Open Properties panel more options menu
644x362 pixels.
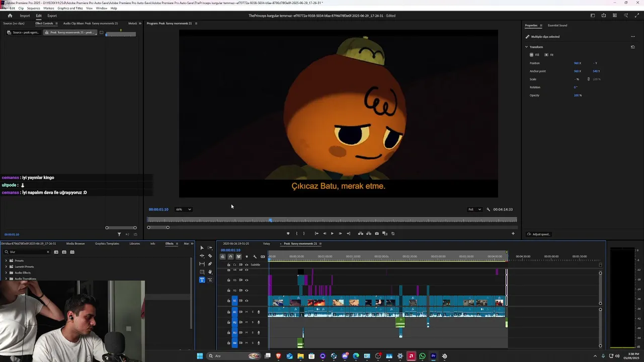[x=632, y=36]
